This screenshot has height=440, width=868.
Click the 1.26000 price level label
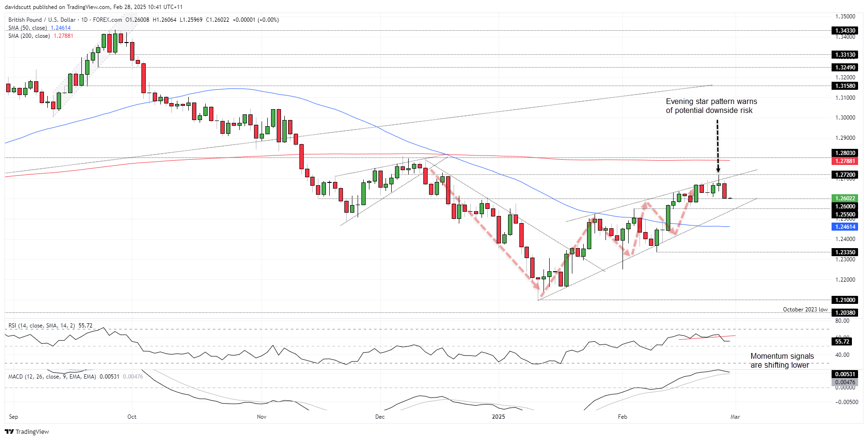[845, 207]
